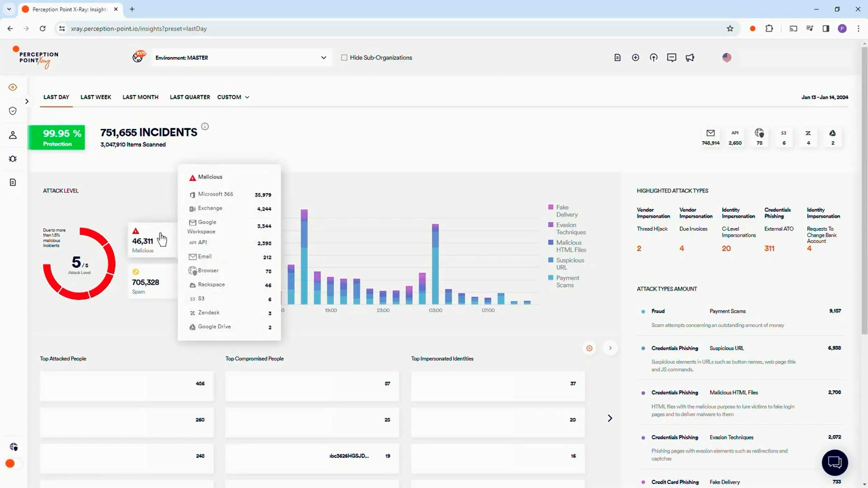
Task: Click the plus-circle icon in top toolbar
Action: pos(636,57)
